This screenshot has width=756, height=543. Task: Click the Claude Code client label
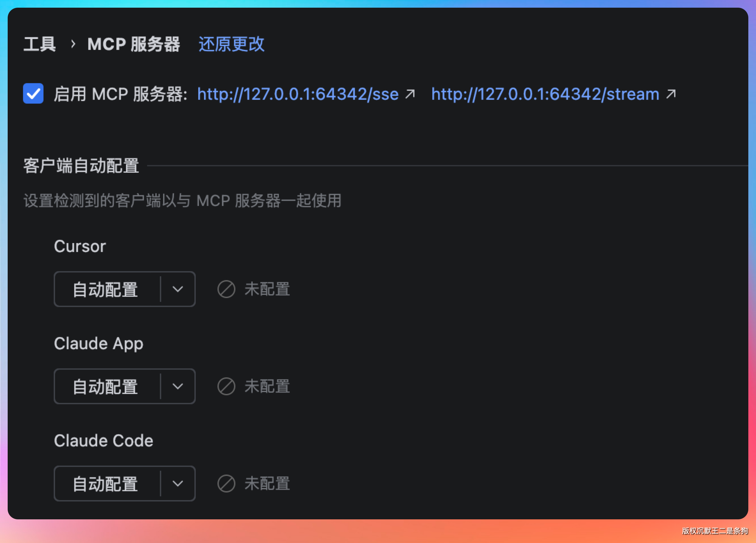(x=104, y=441)
